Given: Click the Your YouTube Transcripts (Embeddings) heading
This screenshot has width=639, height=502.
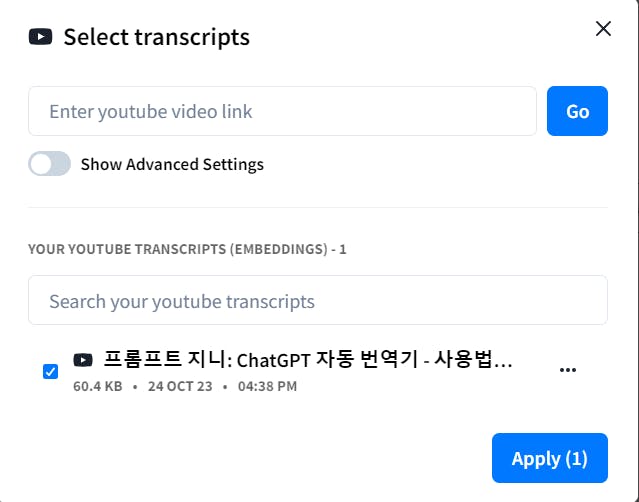Looking at the screenshot, I should tap(187, 249).
